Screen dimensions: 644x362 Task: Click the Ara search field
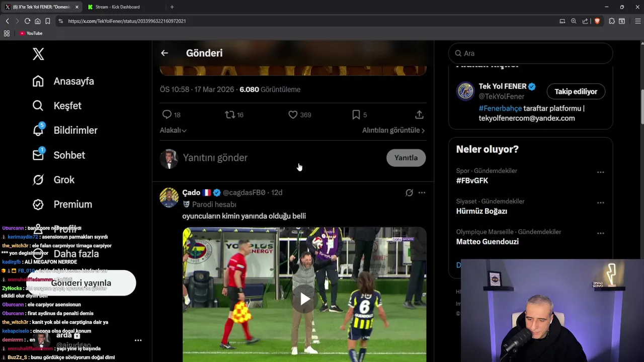click(530, 53)
